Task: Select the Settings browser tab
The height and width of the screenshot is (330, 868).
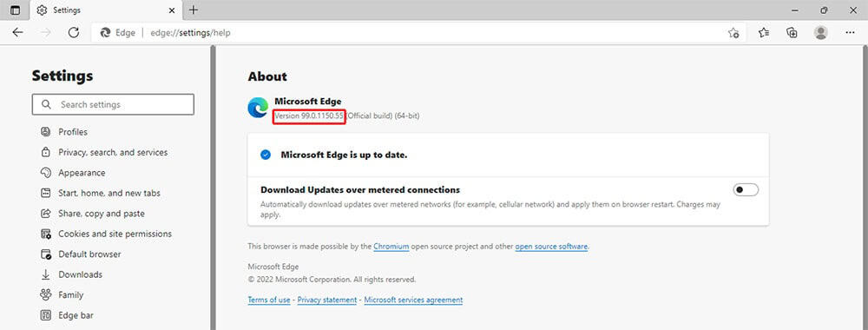Action: (x=105, y=10)
